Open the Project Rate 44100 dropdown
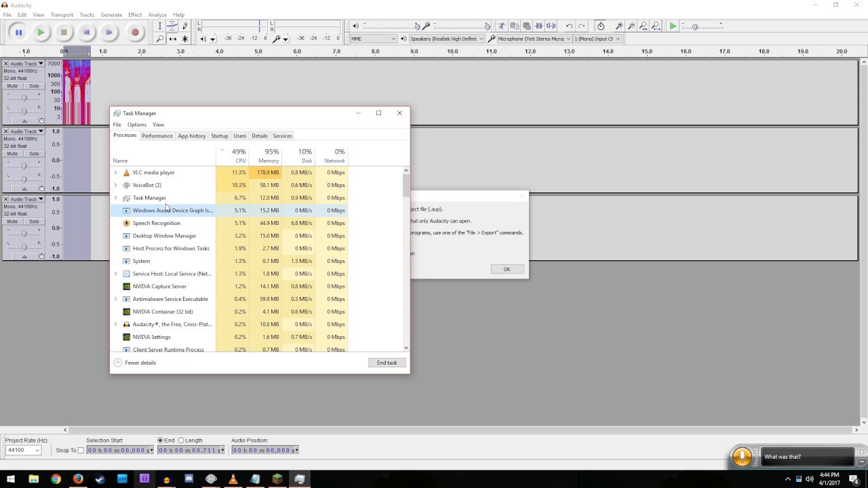The height and width of the screenshot is (488, 868). tap(24, 450)
